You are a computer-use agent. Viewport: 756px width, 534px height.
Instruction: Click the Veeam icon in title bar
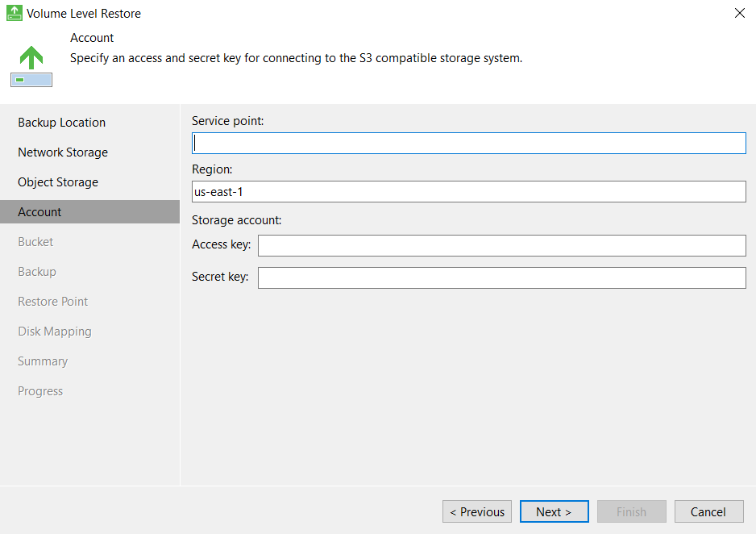pyautogui.click(x=14, y=13)
